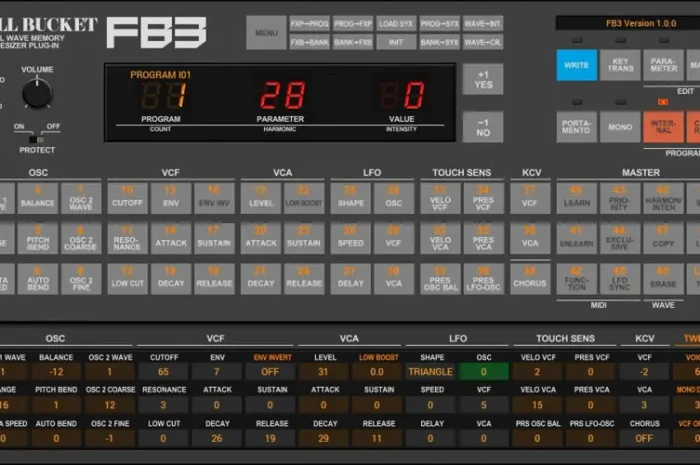The width and height of the screenshot is (700, 465).
Task: Select the ENV INV parameter button
Action: tap(214, 198)
